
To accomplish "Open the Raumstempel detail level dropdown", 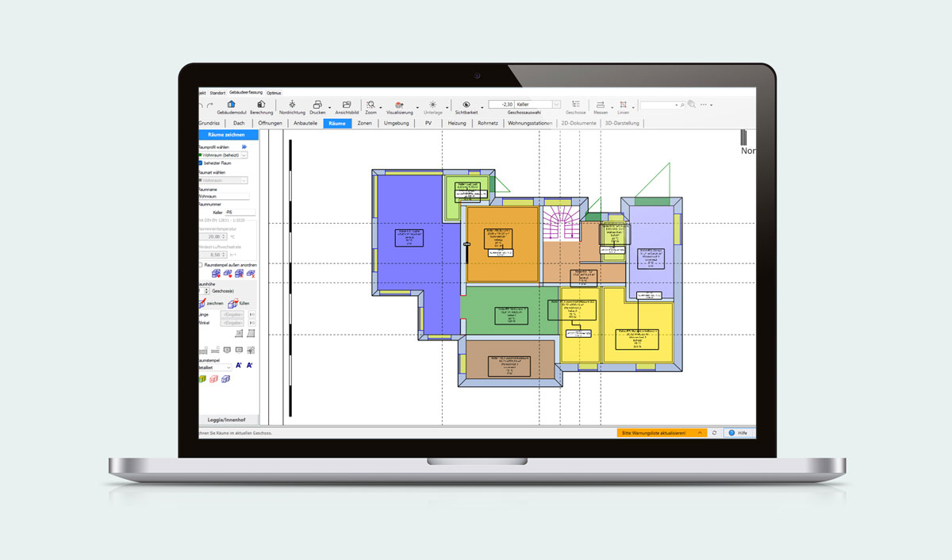I will (228, 367).
